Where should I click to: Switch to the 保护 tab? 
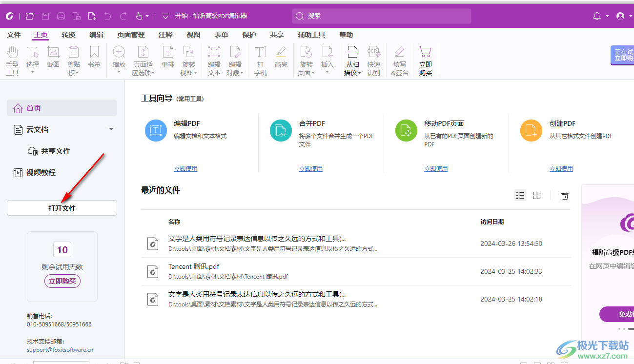click(x=249, y=35)
